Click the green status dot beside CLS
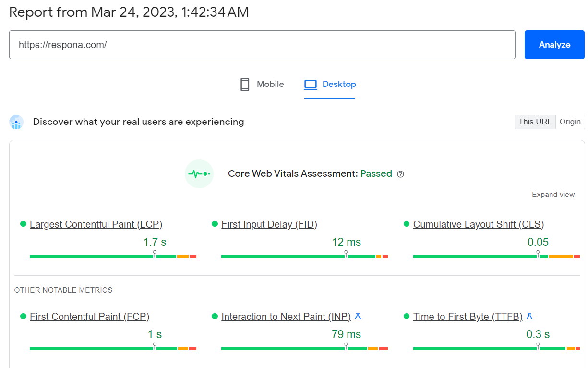This screenshot has width=588, height=368. tap(407, 224)
